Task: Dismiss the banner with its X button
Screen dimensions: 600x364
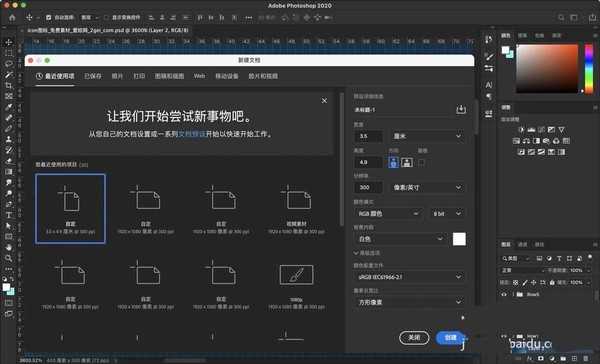Action: click(x=324, y=100)
